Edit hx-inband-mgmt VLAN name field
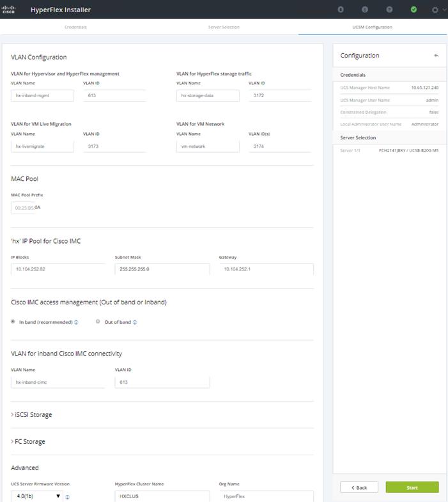Image resolution: width=448 pixels, height=502 pixels. click(x=42, y=95)
